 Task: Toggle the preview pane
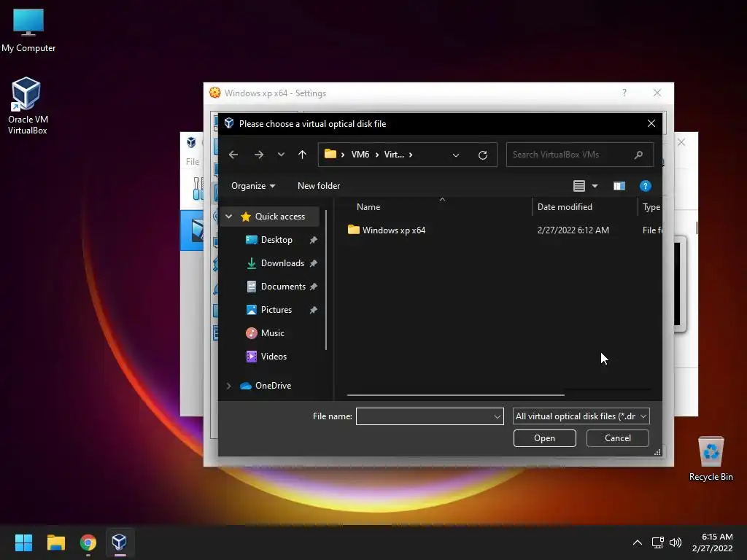[x=619, y=186]
